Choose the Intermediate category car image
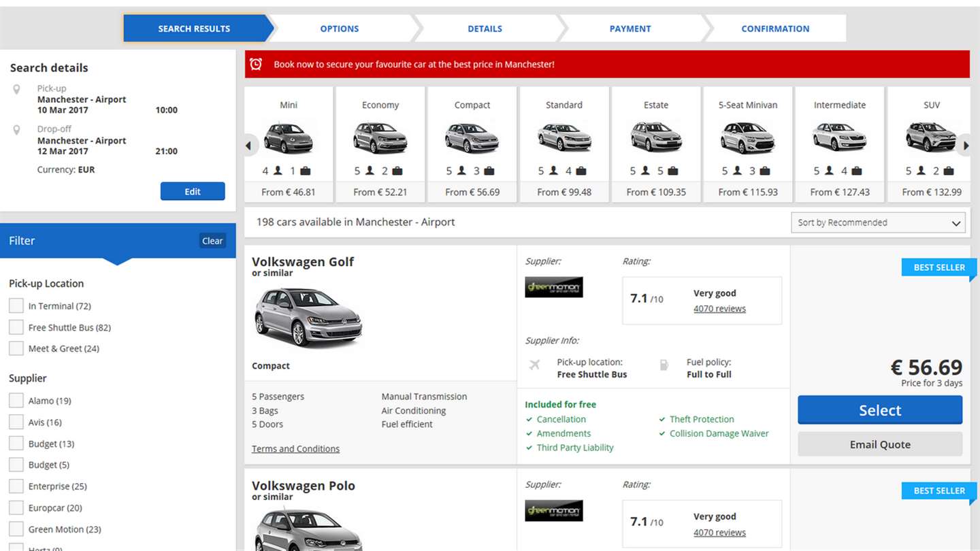 pyautogui.click(x=840, y=137)
